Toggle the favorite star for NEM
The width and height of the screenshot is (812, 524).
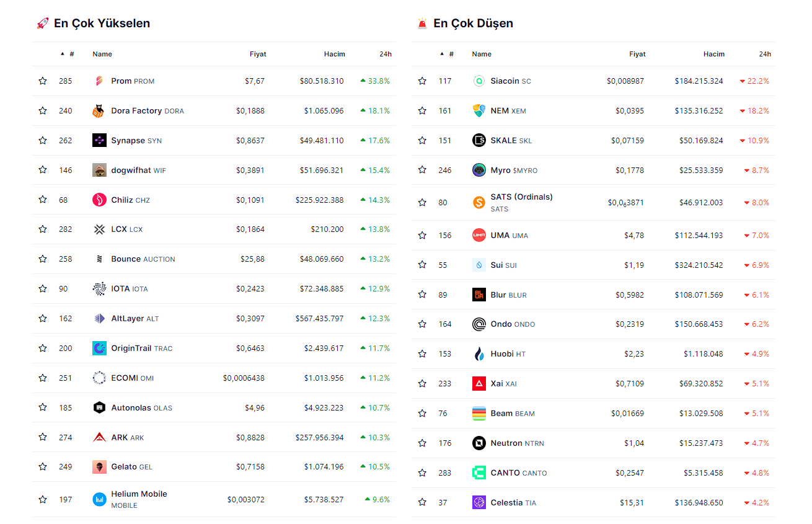422,111
